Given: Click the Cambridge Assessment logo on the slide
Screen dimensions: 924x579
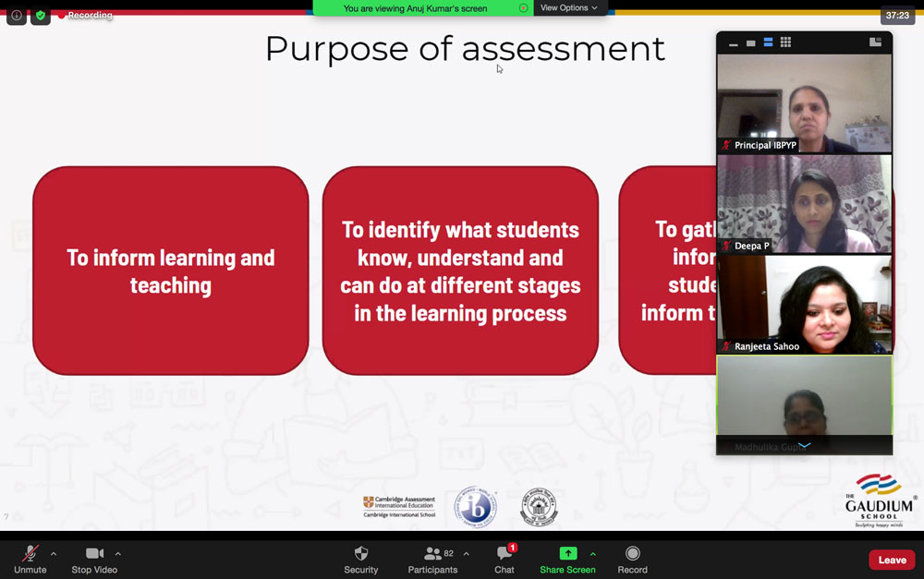Looking at the screenshot, I should [x=399, y=507].
